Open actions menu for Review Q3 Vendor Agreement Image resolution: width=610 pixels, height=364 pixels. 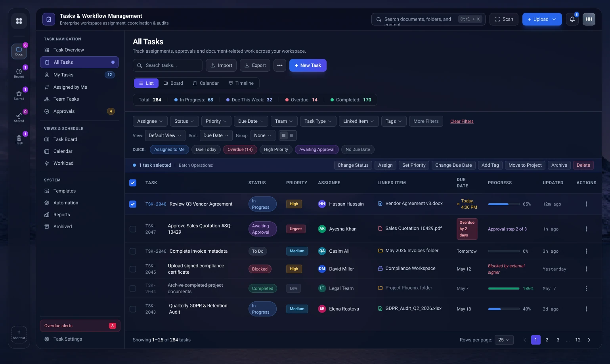tap(586, 204)
